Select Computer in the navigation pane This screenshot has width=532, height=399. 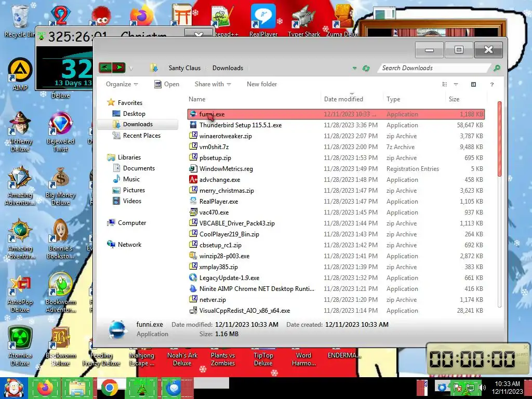click(x=131, y=223)
